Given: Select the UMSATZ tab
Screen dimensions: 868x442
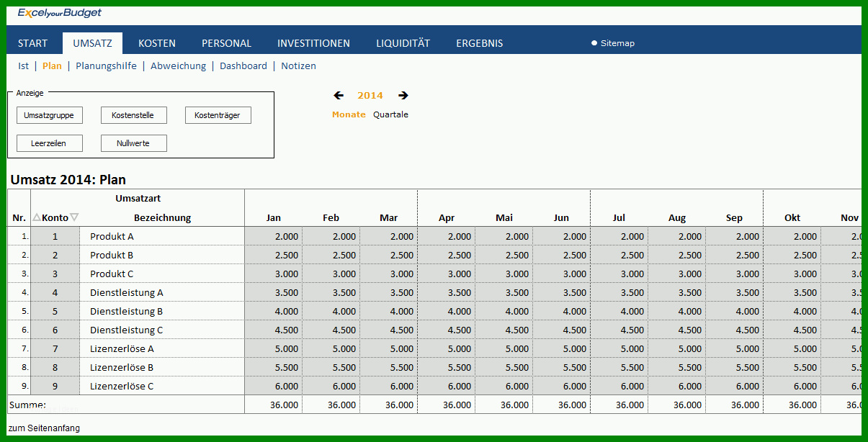Looking at the screenshot, I should pyautogui.click(x=92, y=43).
